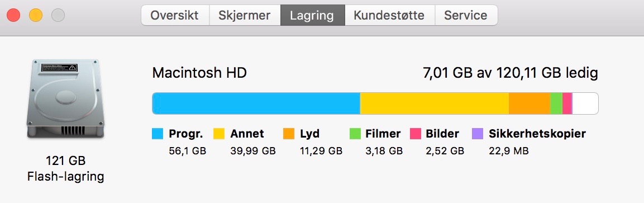Viewport: 644px width, 203px height.
Task: Click the orange Lyd legend swatch
Action: point(289,134)
